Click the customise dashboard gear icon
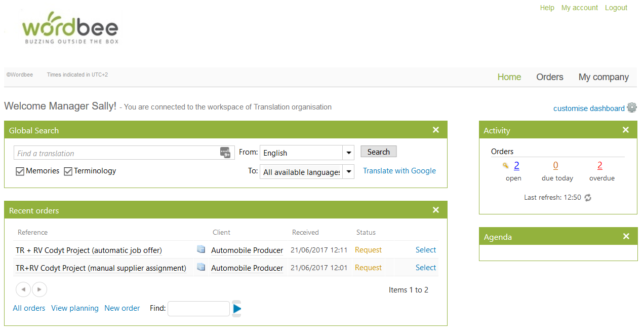This screenshot has height=329, width=644. 631,107
